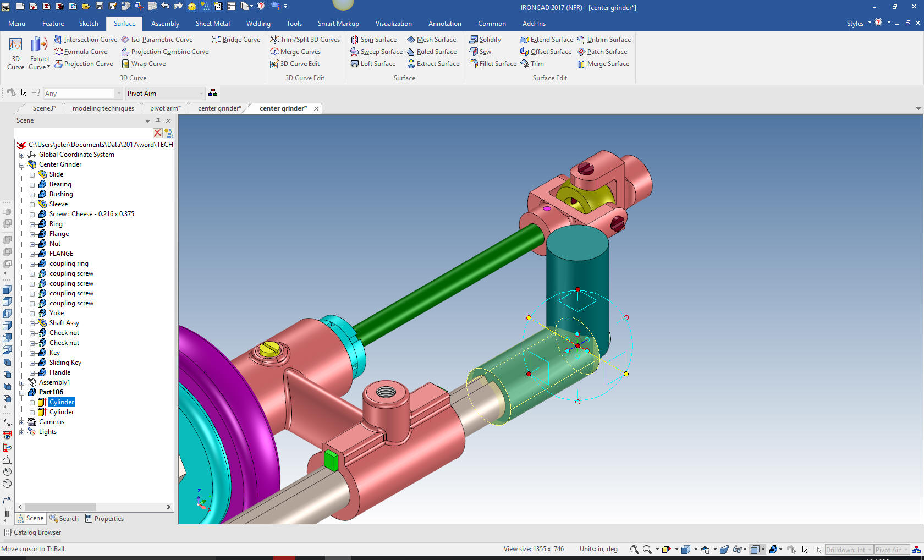The height and width of the screenshot is (560, 924).
Task: Select the Untrim Surface tool
Action: click(x=603, y=40)
